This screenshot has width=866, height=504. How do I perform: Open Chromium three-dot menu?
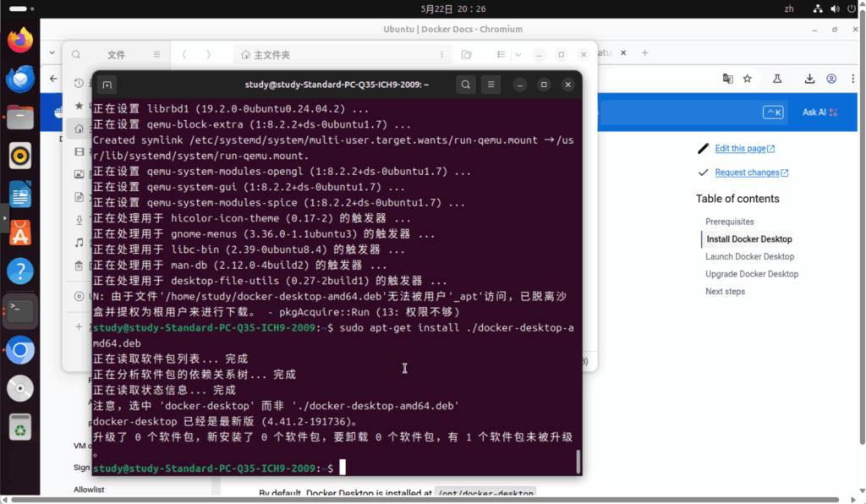[852, 79]
